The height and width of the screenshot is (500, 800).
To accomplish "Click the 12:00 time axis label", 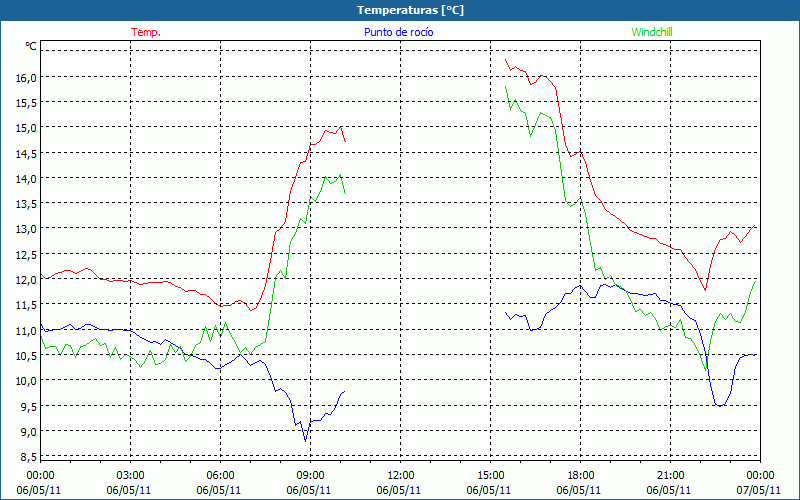I will tap(401, 476).
